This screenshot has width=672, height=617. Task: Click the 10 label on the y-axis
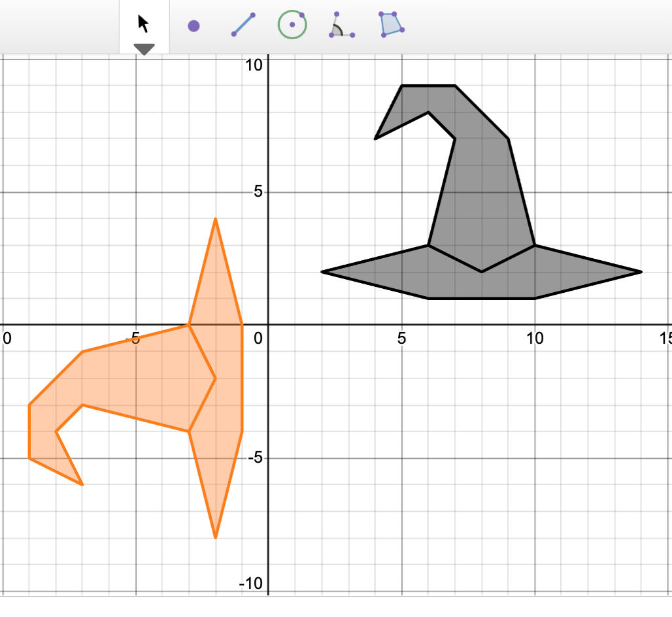pos(254,64)
